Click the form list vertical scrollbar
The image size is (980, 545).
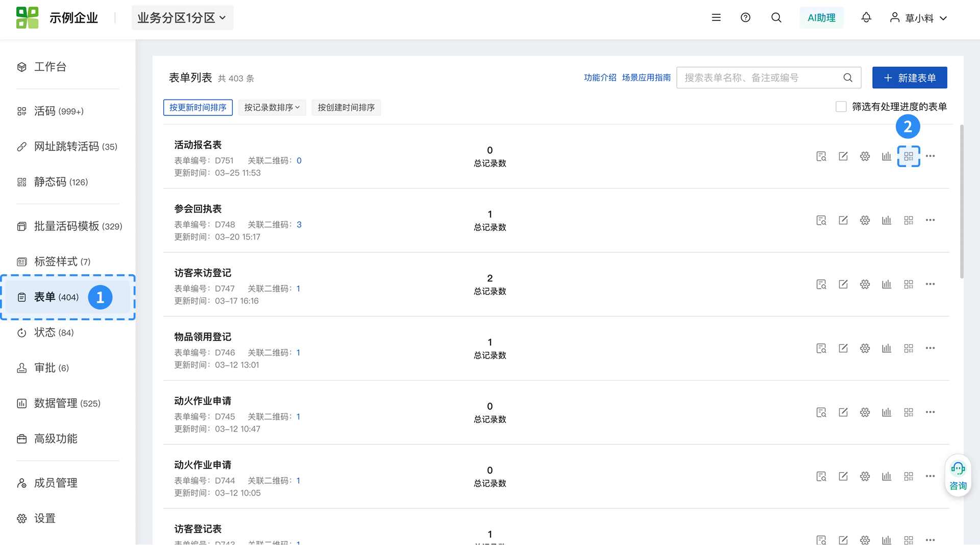coord(962,202)
